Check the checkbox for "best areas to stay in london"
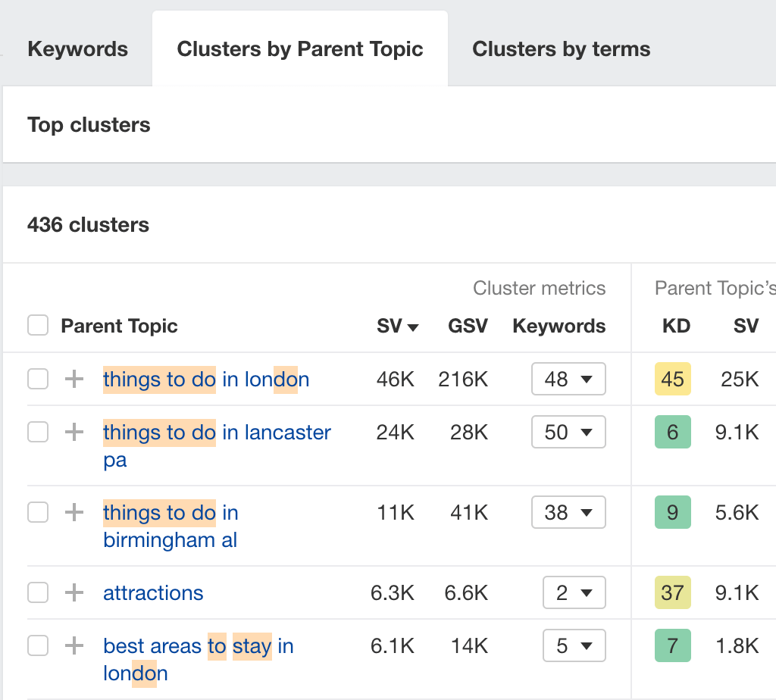The height and width of the screenshot is (700, 776). [38, 645]
